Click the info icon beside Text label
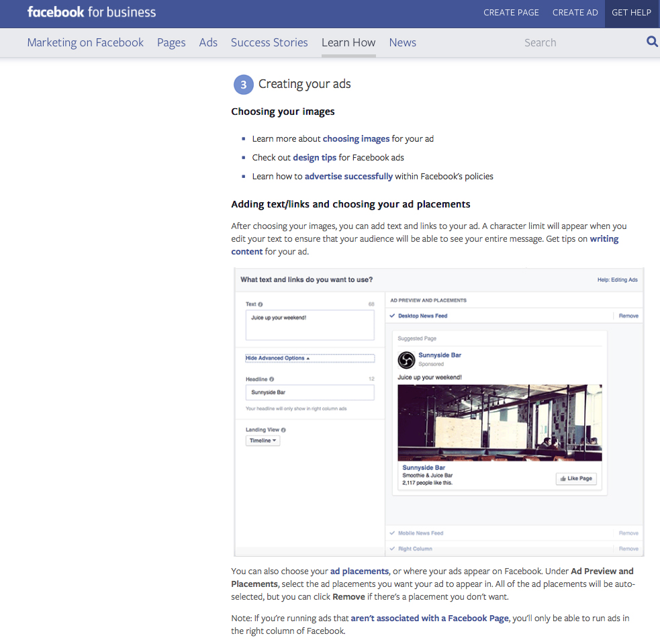This screenshot has height=644, width=660. pos(261,304)
